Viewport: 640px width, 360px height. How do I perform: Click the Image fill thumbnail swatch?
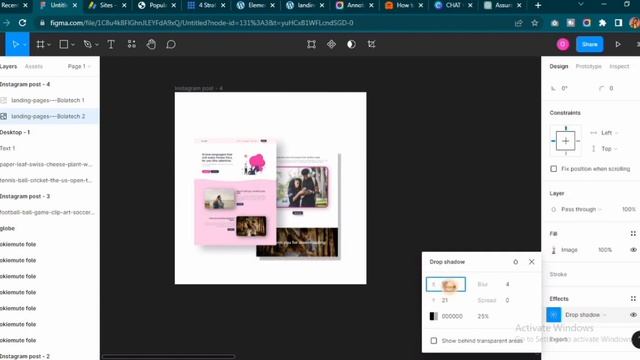pyautogui.click(x=553, y=250)
